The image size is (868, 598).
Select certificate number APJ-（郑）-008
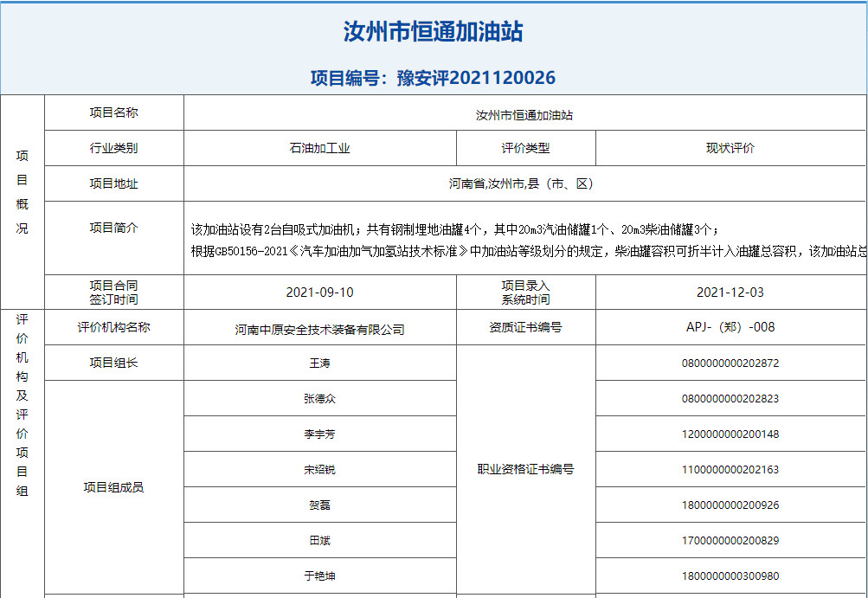point(730,327)
